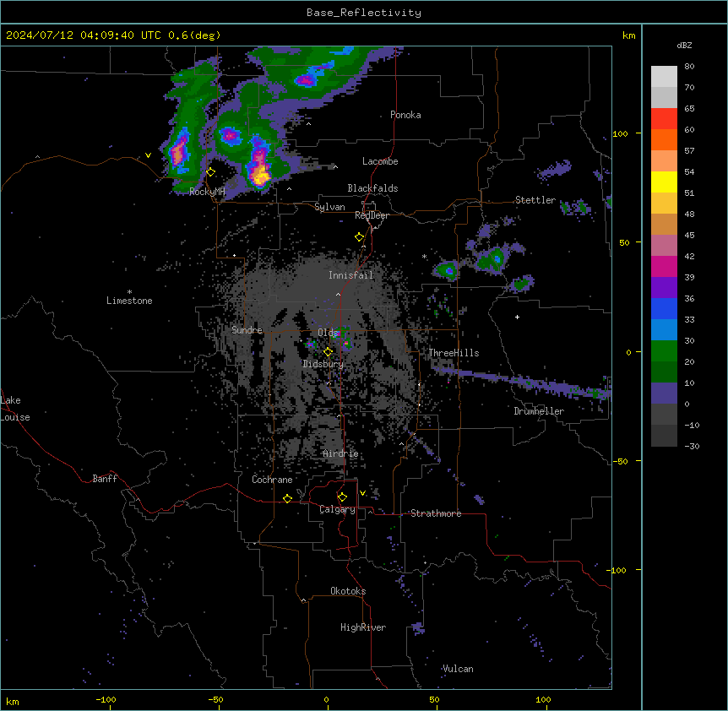Click the asterisk marker above Limestone label
This screenshot has height=711, width=728.
pyautogui.click(x=129, y=292)
